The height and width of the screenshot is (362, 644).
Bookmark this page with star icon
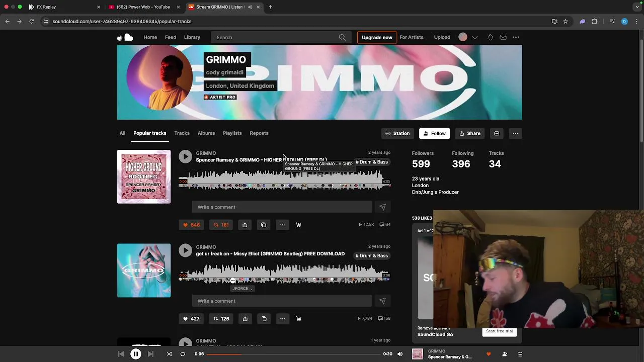pyautogui.click(x=566, y=22)
